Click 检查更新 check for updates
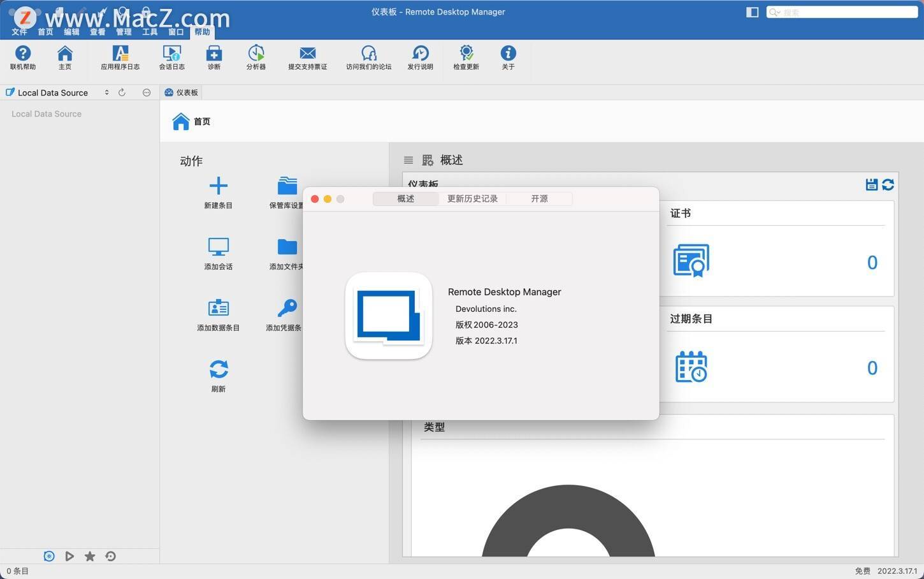This screenshot has width=924, height=579. [466, 54]
